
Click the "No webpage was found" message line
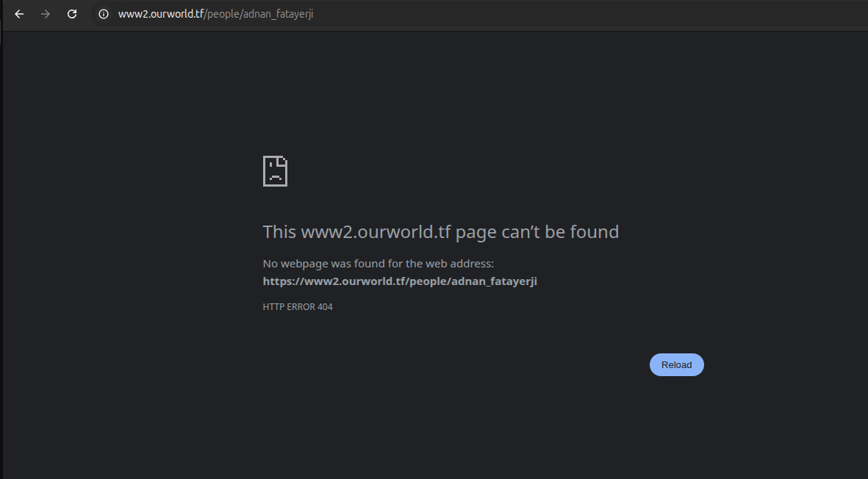378,264
